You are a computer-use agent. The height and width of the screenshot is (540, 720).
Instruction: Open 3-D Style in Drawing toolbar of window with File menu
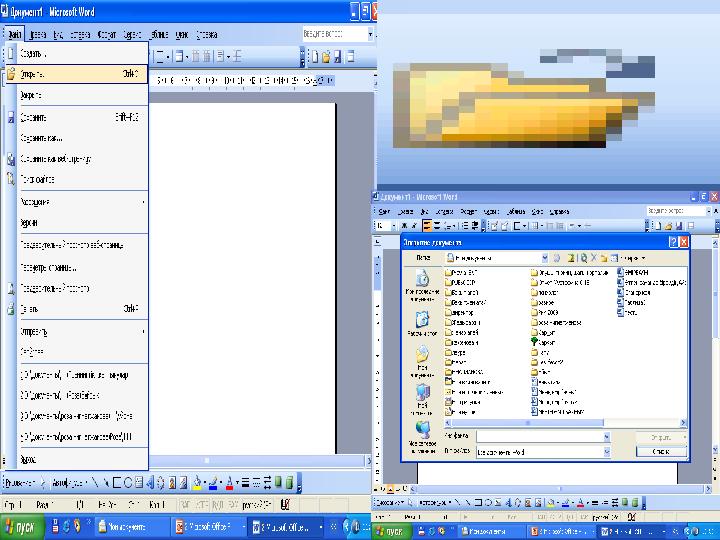[x=289, y=483]
